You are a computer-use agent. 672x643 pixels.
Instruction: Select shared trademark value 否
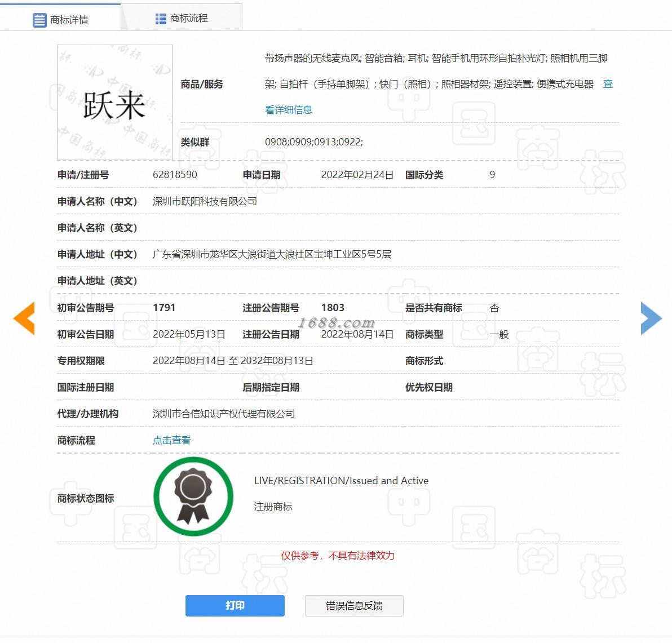coord(494,308)
